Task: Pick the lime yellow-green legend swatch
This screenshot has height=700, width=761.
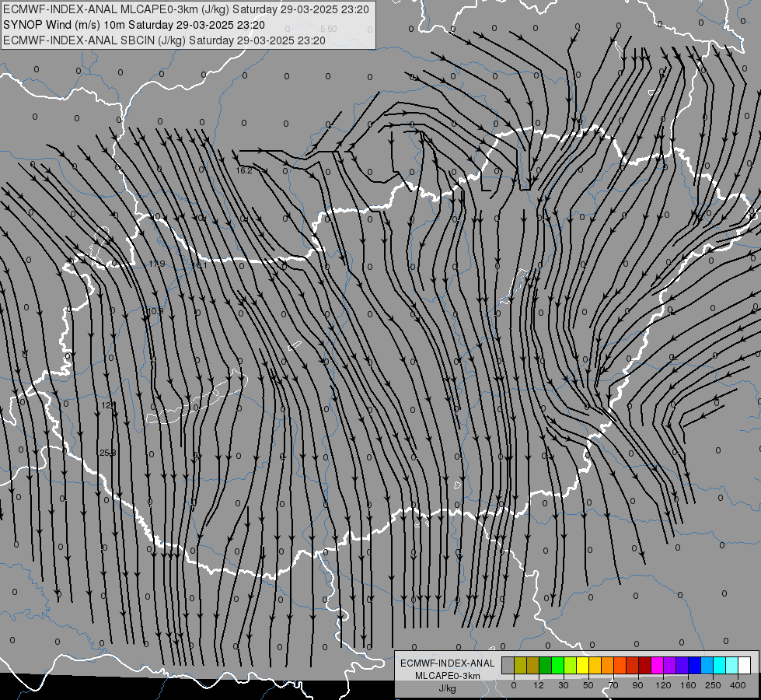Action: coord(571,665)
